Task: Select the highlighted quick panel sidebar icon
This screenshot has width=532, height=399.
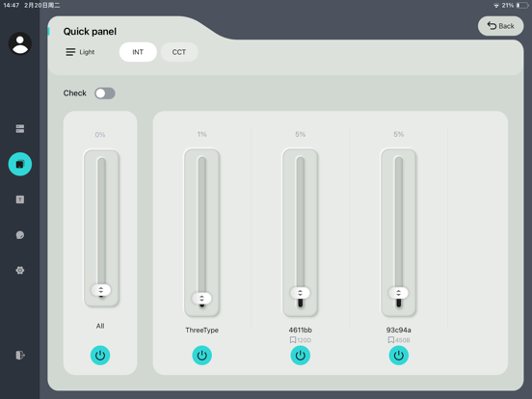Action: (x=20, y=164)
